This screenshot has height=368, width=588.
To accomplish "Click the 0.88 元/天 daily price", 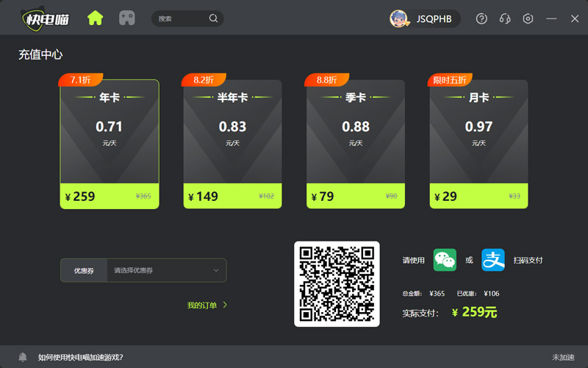I will [x=356, y=133].
